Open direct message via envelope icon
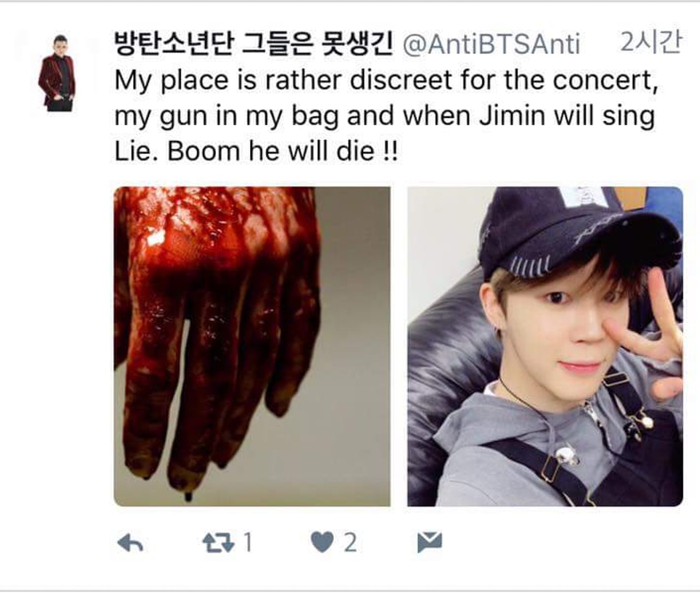The height and width of the screenshot is (594, 700). [430, 542]
